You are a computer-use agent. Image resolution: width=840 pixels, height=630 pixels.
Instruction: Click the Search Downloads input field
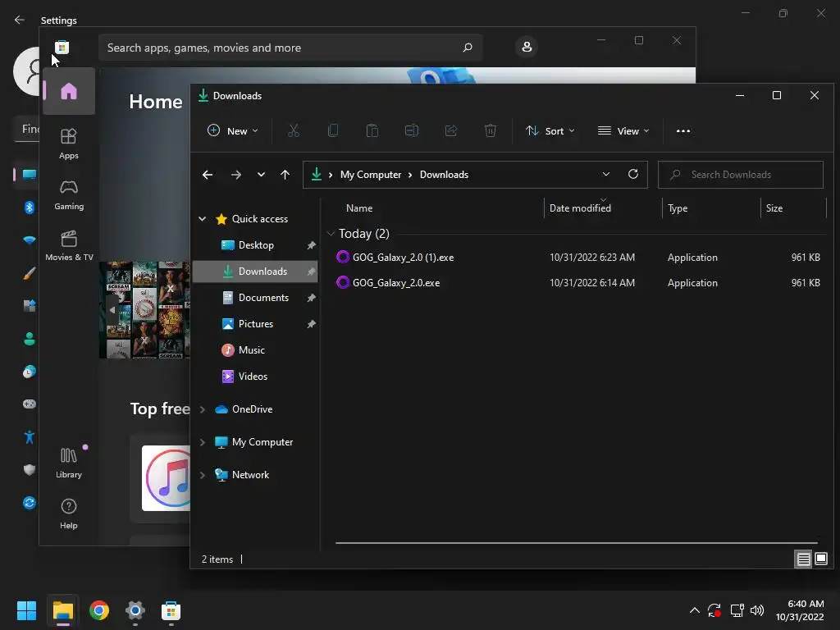(x=741, y=175)
